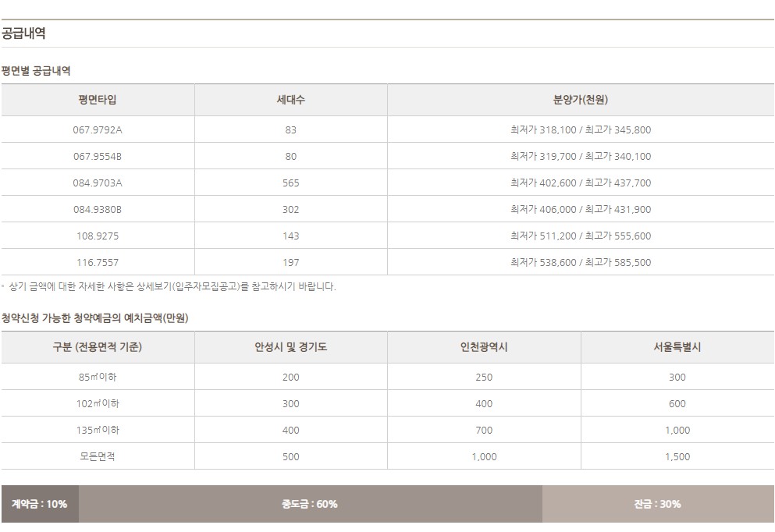Click the 400 deposit in the 102㎡이하 row
This screenshot has height=532, width=775.
click(x=484, y=404)
